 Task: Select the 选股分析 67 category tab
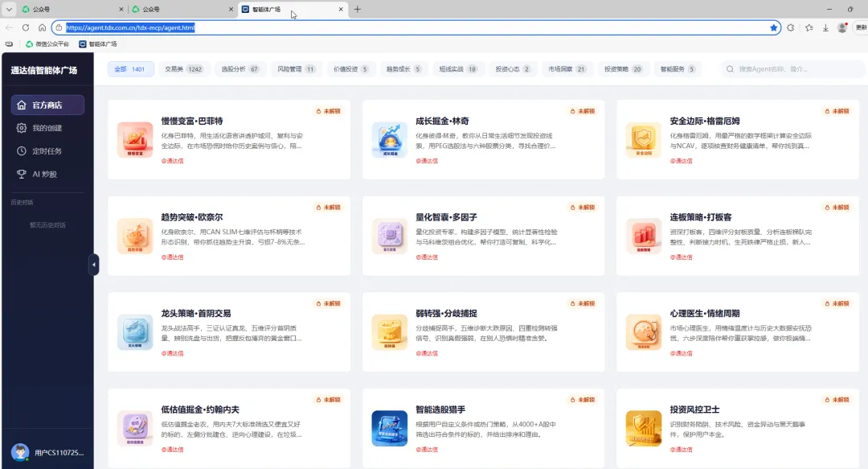(240, 69)
